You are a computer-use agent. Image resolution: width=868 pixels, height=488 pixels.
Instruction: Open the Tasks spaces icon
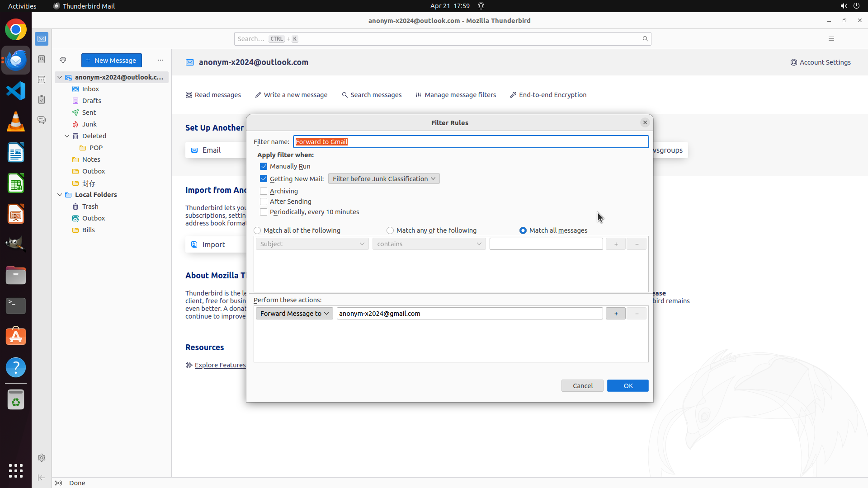(42, 100)
